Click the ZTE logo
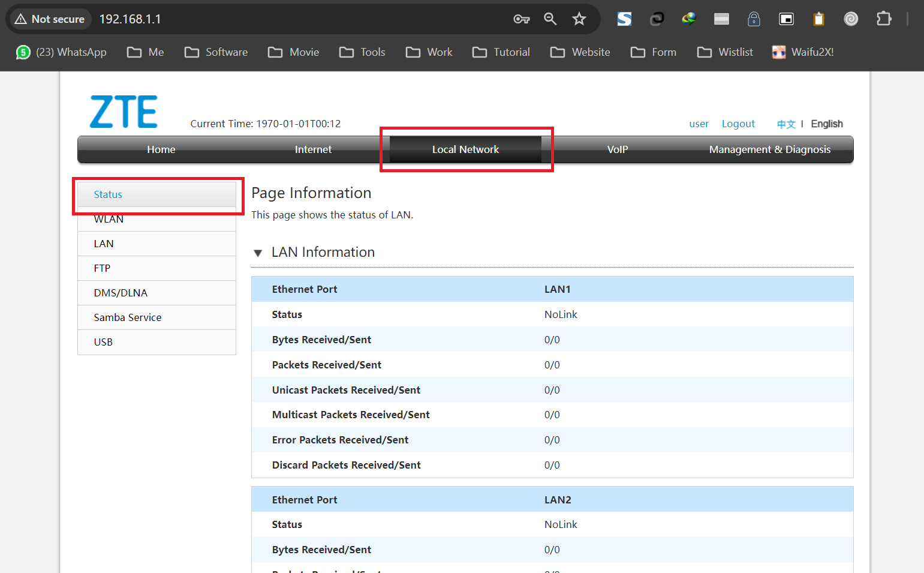Viewport: 924px width, 573px height. click(x=124, y=112)
